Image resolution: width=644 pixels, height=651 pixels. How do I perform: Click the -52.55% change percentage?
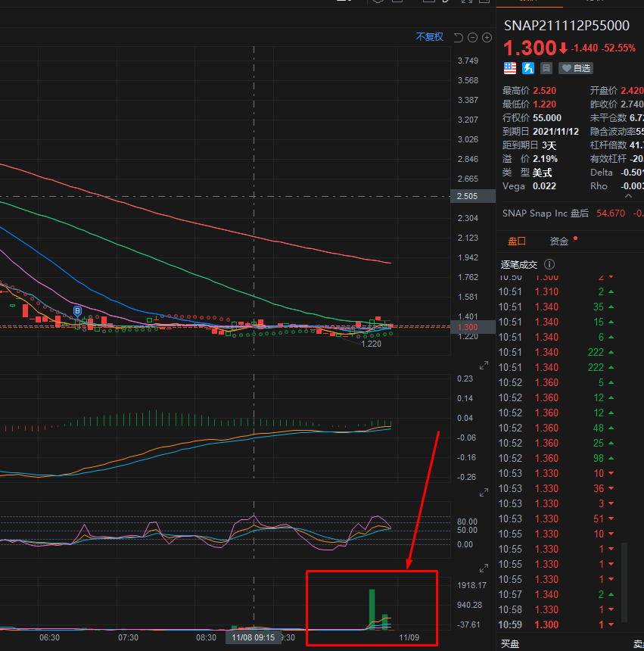[619, 48]
